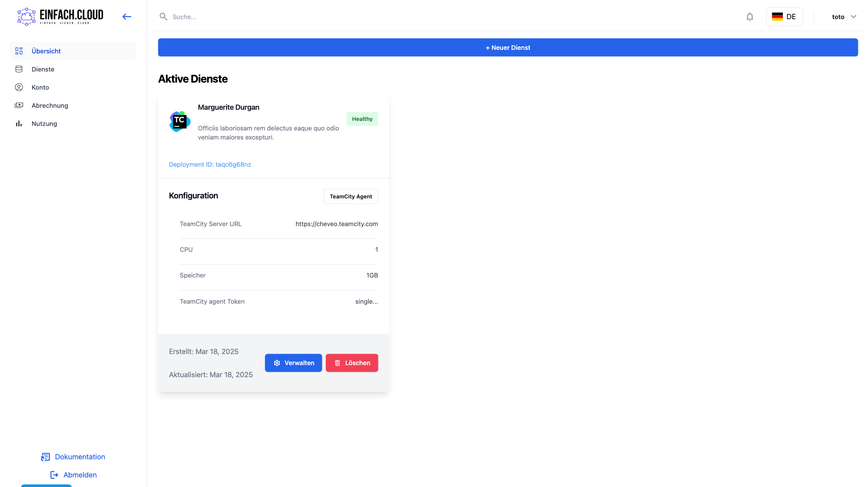868x487 pixels.
Task: Click the Healthy status badge
Action: 362,119
